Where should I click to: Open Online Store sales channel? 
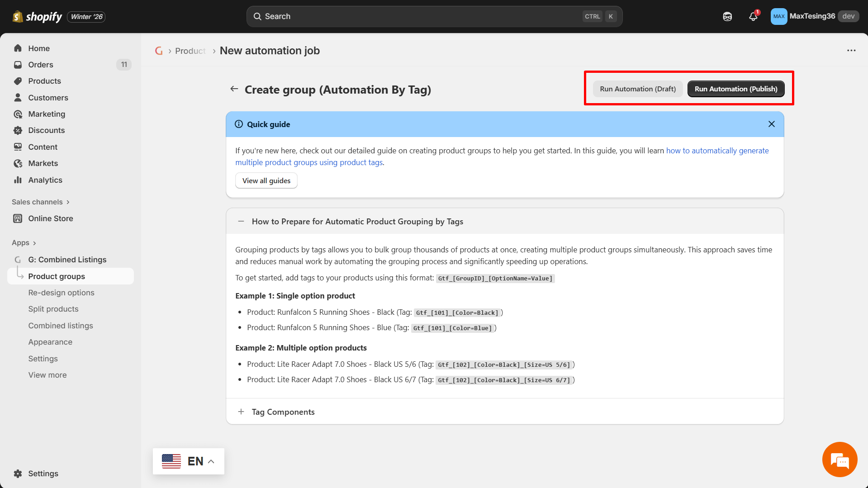coord(51,218)
